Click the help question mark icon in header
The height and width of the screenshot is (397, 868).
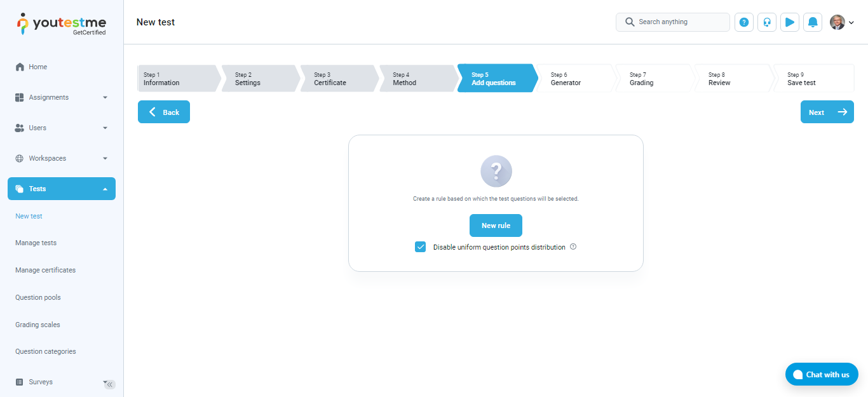(743, 22)
